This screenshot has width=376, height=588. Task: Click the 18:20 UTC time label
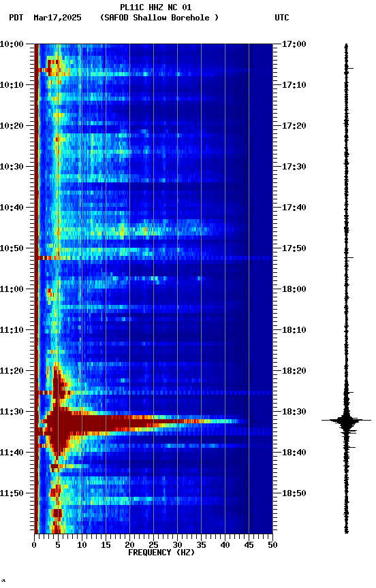294,371
